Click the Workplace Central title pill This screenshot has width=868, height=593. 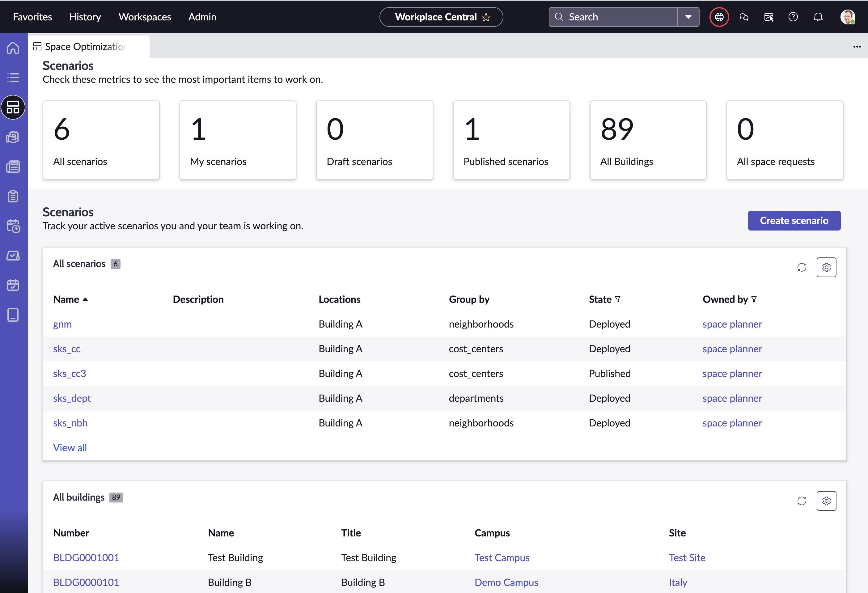[441, 17]
